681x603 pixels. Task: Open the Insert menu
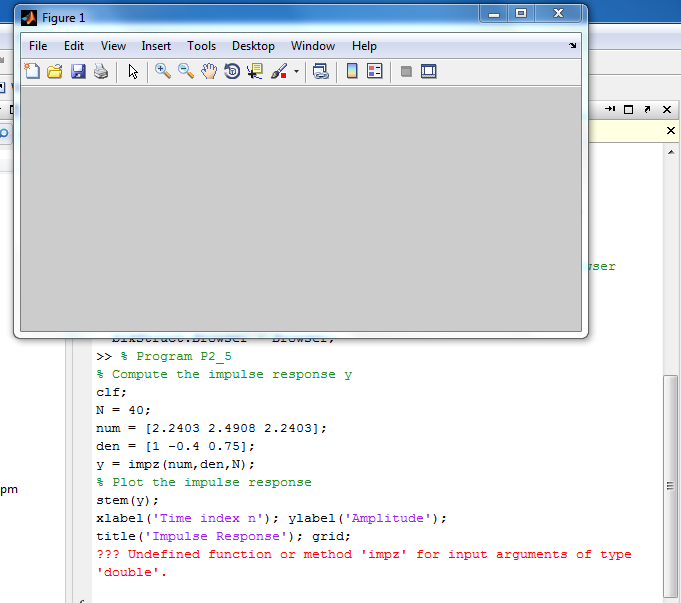point(156,46)
